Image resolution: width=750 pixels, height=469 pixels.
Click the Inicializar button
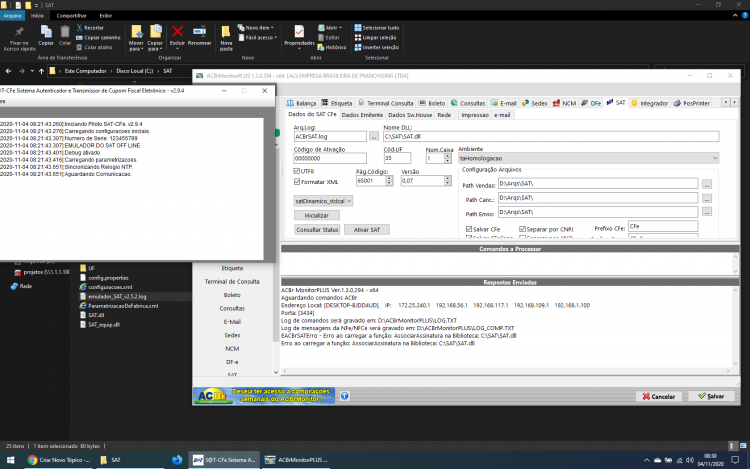[x=317, y=216]
